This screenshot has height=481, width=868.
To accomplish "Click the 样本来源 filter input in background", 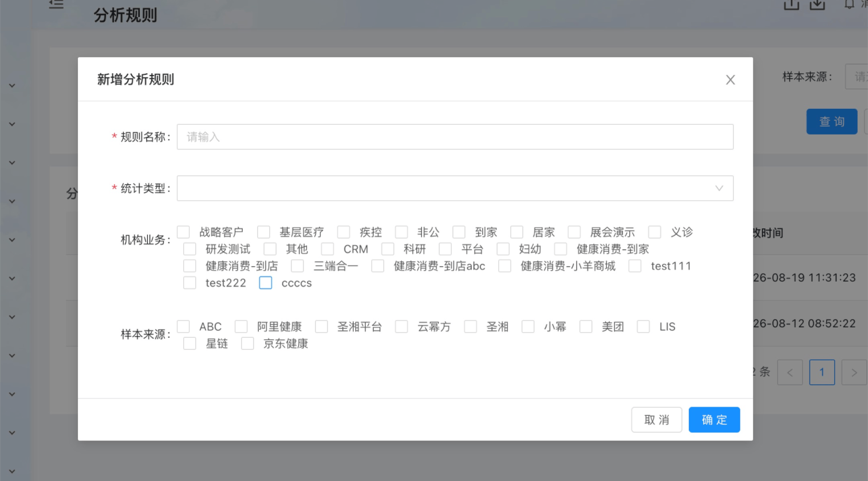I will pyautogui.click(x=857, y=77).
